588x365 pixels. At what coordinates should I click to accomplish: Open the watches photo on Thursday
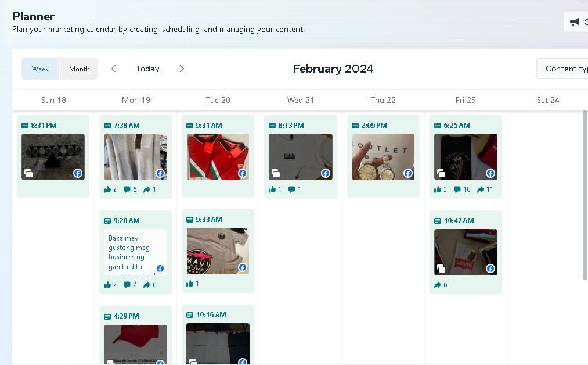pos(383,157)
